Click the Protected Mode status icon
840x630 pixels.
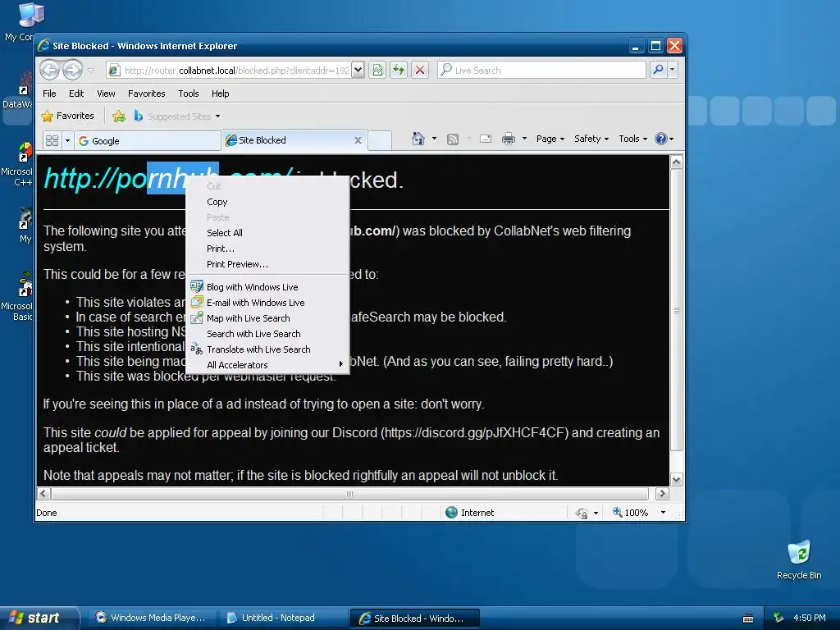point(582,514)
